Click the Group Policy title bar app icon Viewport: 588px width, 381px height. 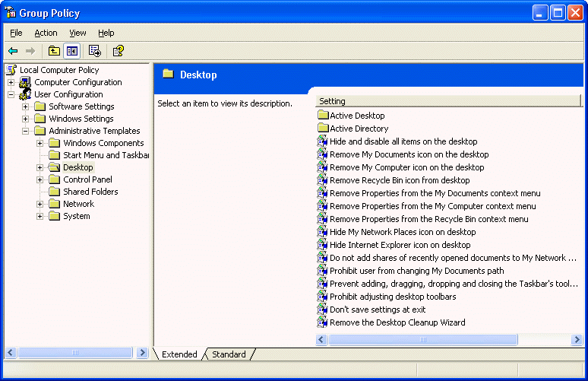10,13
